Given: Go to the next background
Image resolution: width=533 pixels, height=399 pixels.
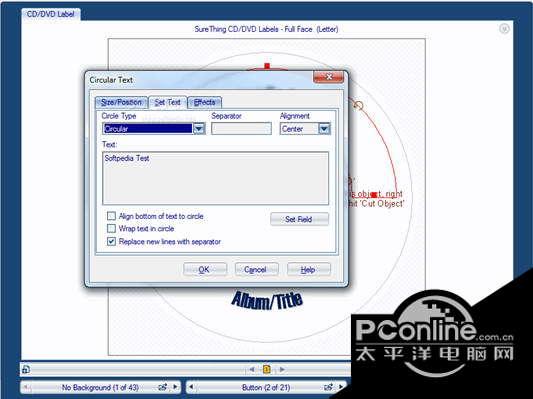Looking at the screenshot, I should [x=175, y=387].
